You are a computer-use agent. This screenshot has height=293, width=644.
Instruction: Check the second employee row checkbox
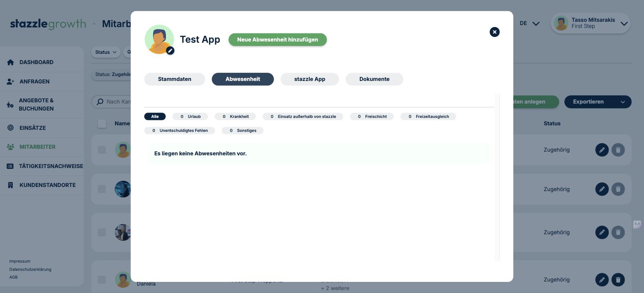pos(102,189)
